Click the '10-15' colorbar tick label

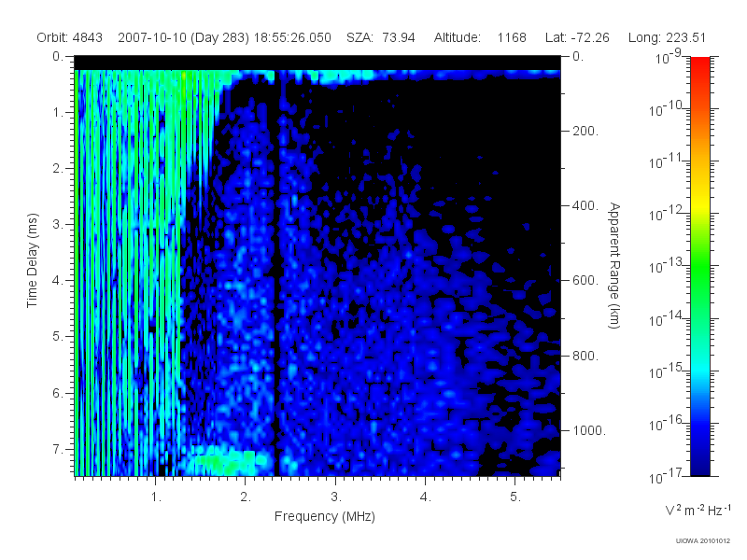(666, 371)
